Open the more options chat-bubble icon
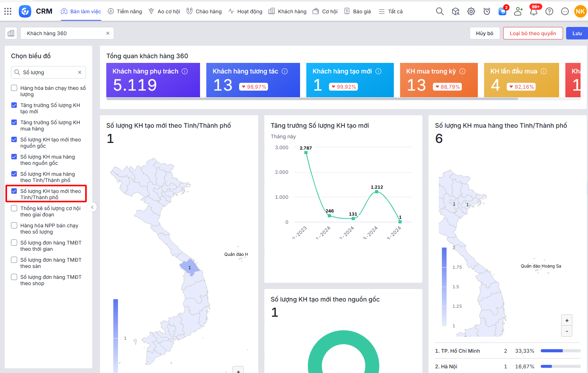This screenshot has height=373, width=588. pyautogui.click(x=565, y=11)
